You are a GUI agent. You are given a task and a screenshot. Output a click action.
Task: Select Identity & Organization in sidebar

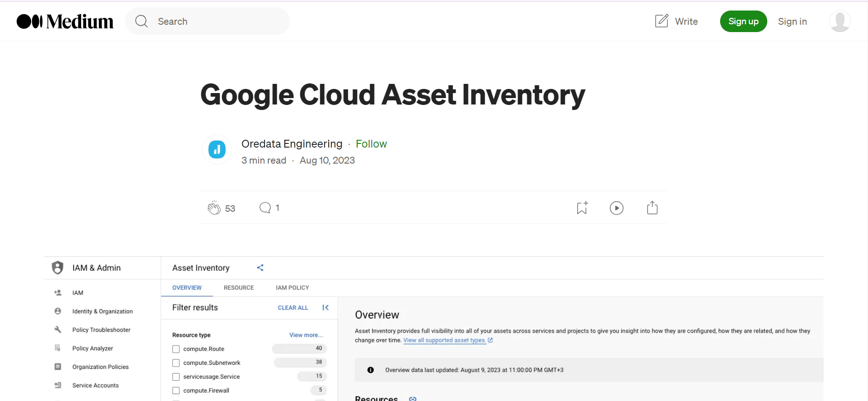[x=103, y=311]
